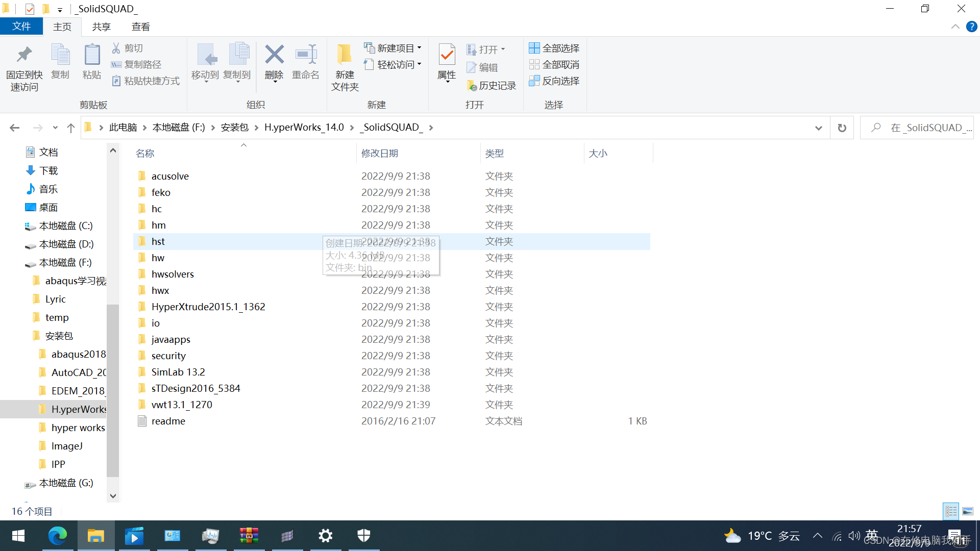
Task: Open the View (查看) ribbon tab
Action: click(140, 27)
